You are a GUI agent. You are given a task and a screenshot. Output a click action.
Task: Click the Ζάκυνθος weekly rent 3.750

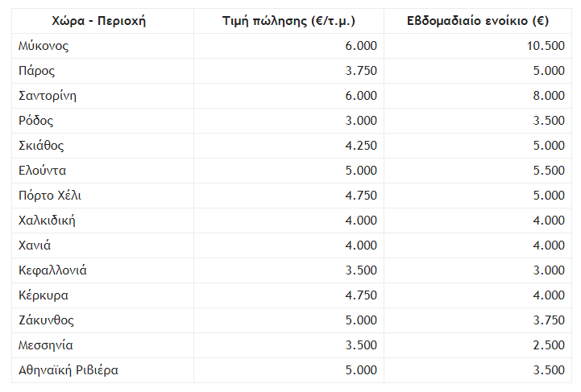click(550, 320)
